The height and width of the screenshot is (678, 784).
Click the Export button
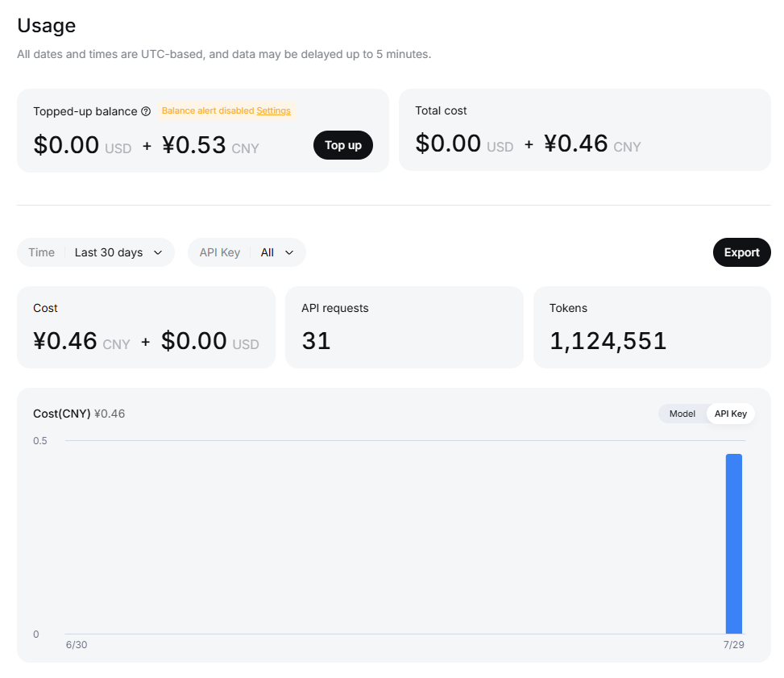coord(741,252)
